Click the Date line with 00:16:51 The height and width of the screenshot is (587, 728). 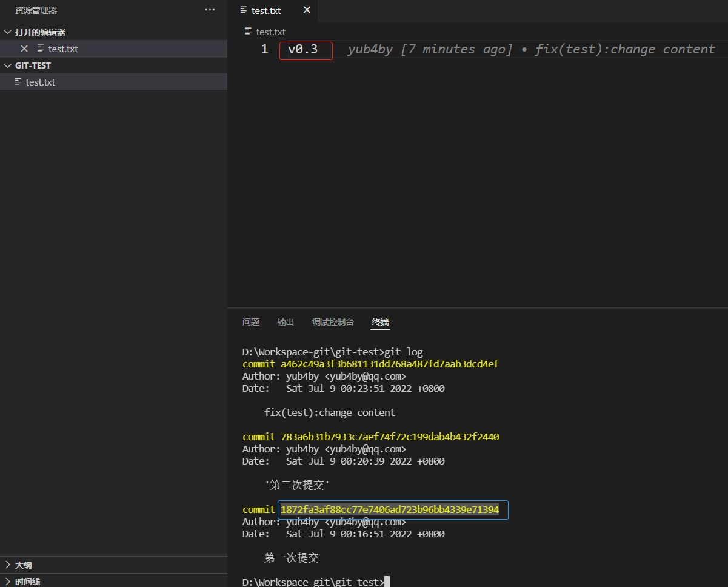point(344,534)
